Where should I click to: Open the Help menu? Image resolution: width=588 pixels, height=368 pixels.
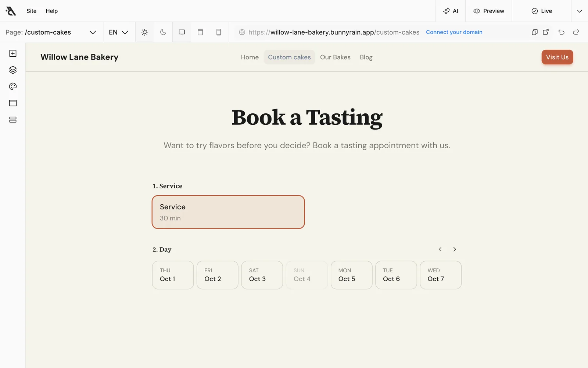(52, 11)
